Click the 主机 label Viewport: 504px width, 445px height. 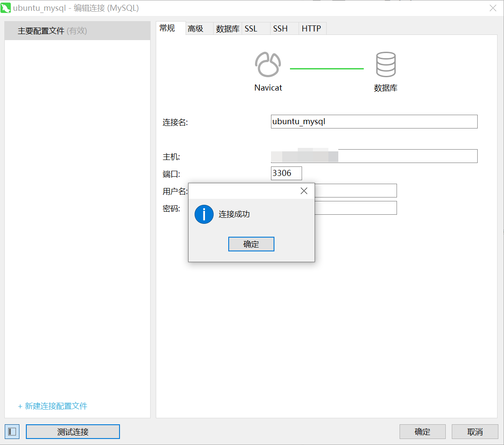(171, 157)
